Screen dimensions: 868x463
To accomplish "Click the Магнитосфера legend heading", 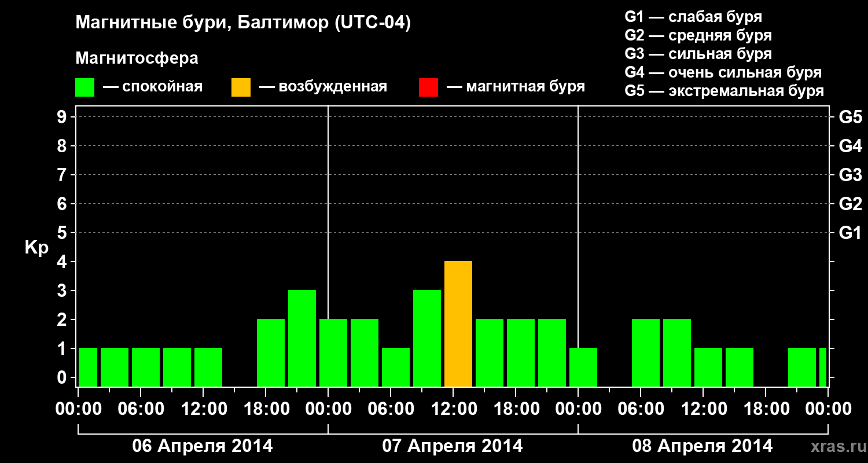I will click(137, 58).
